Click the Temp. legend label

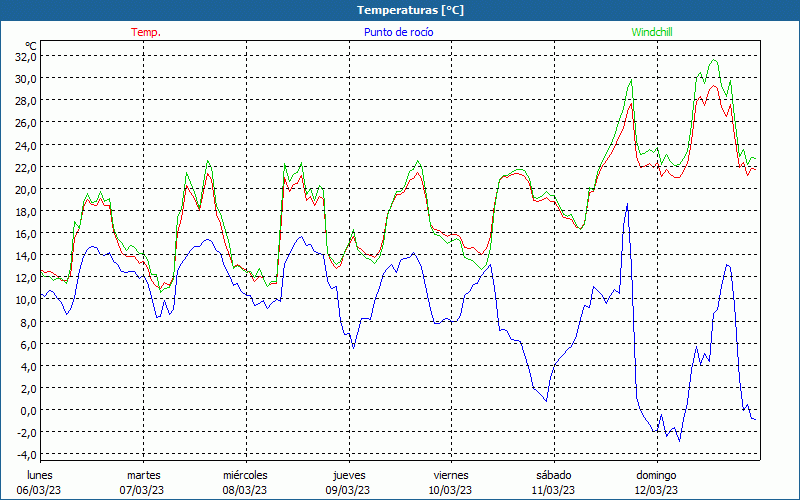coord(146,32)
